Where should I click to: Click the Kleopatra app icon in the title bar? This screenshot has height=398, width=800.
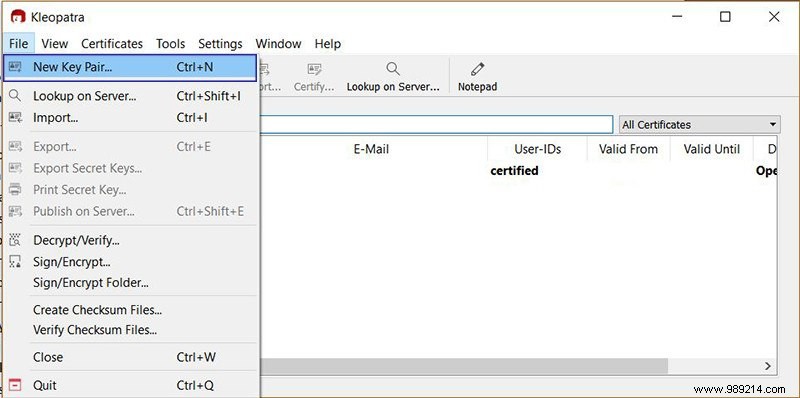(x=18, y=17)
